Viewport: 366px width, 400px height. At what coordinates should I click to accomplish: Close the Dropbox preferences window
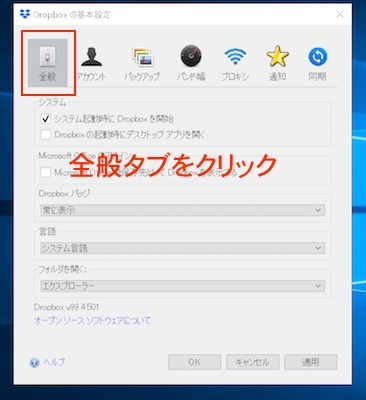tap(340, 14)
